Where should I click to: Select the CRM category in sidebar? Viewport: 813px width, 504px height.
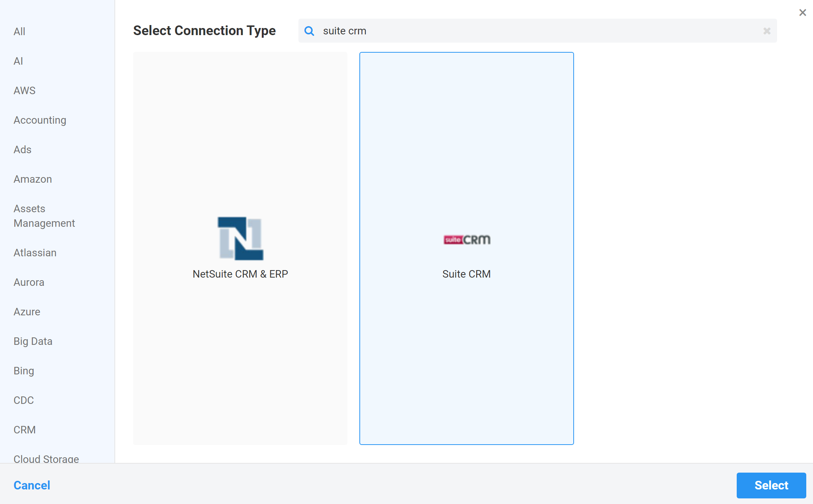25,430
